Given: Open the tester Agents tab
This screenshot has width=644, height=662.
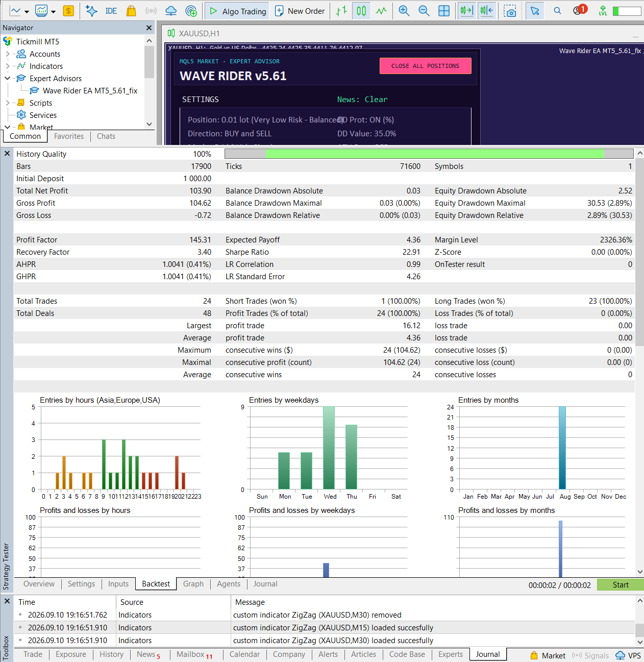Looking at the screenshot, I should [229, 584].
